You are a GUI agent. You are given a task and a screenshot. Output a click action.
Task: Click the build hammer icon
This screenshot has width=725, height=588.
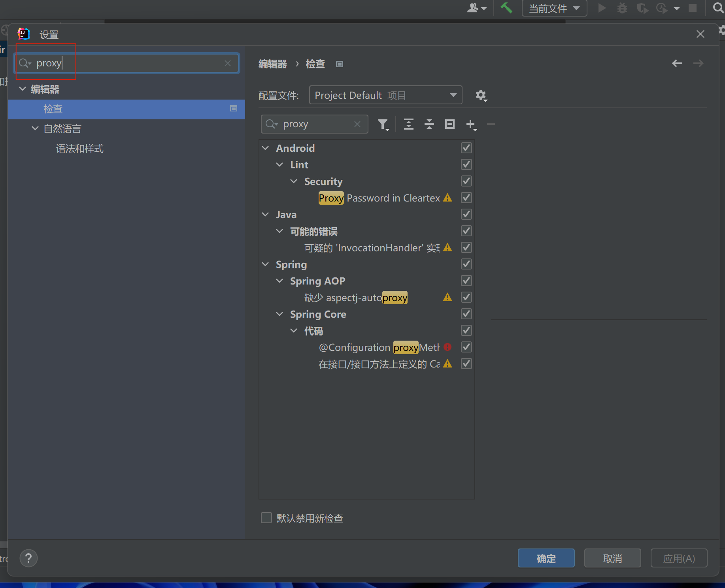506,8
